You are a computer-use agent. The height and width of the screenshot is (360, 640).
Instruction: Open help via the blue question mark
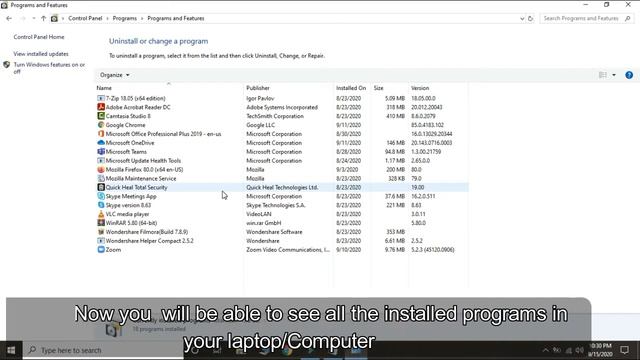tap(629, 75)
